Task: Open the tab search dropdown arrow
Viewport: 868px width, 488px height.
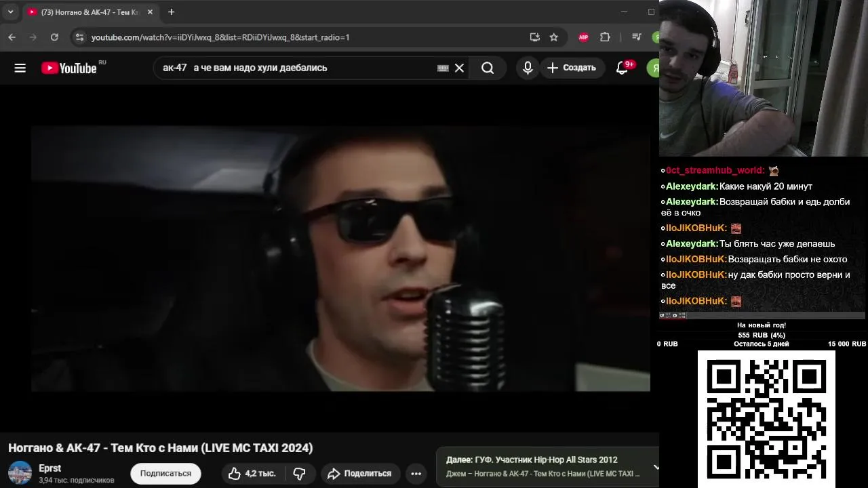Action: coord(10,12)
